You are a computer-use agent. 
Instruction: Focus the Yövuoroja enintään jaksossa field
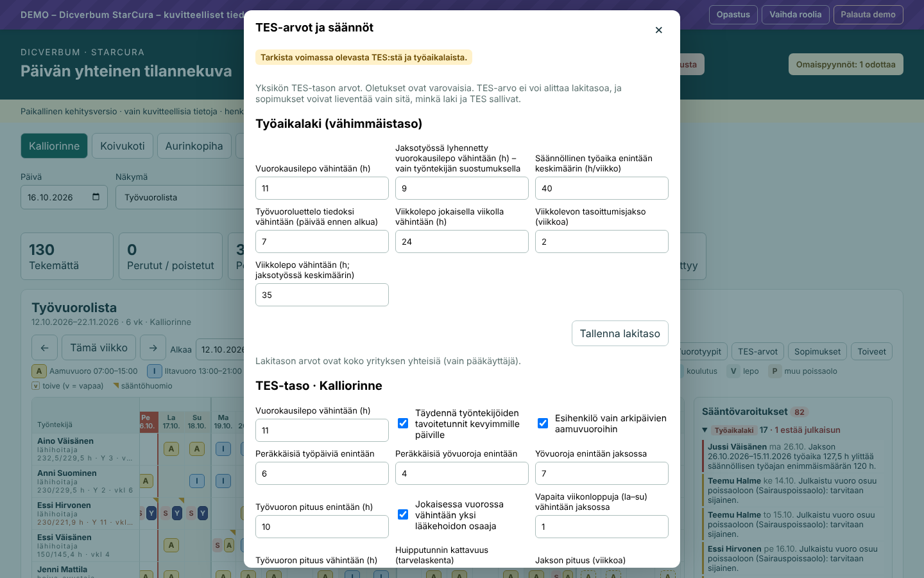click(x=602, y=473)
